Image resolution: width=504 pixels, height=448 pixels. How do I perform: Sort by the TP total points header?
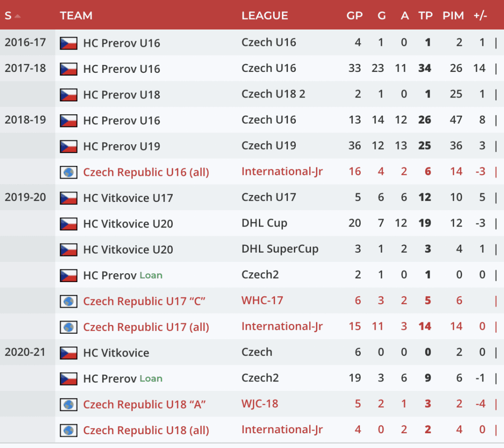point(425,16)
